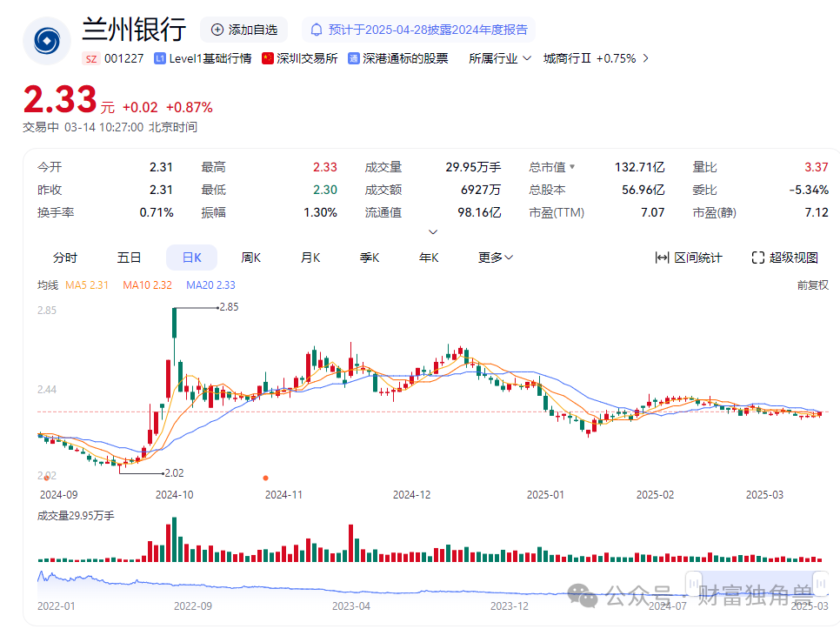
Task: Open 前复权 adjustment selector
Action: tap(813, 285)
